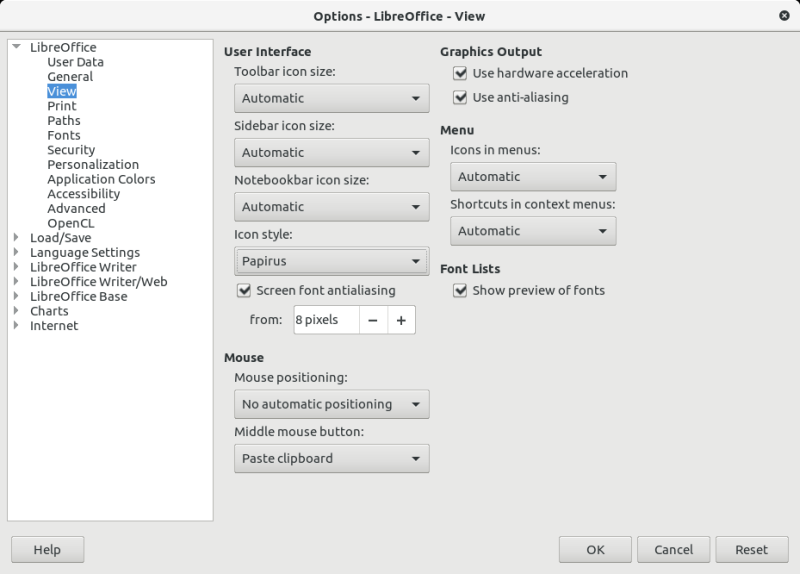The image size is (800, 574).
Task: Open the Personalization settings page
Action: point(93,164)
